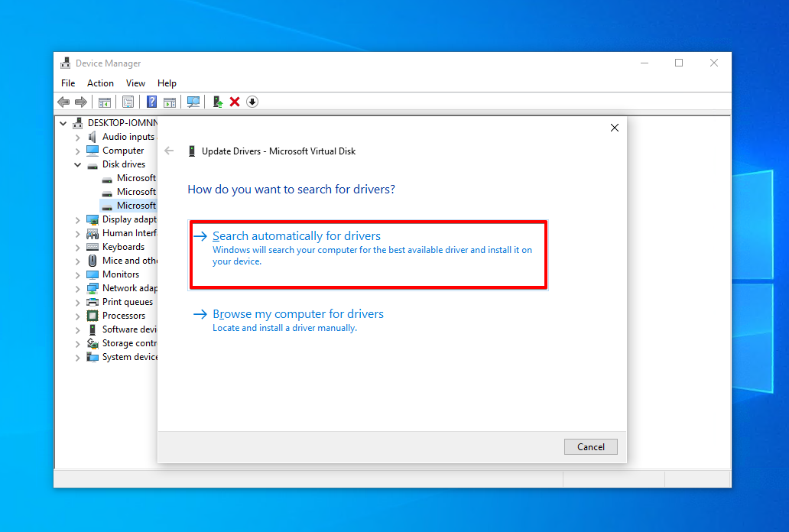
Task: Click the Storage controllers category icon
Action: pyautogui.click(x=92, y=343)
